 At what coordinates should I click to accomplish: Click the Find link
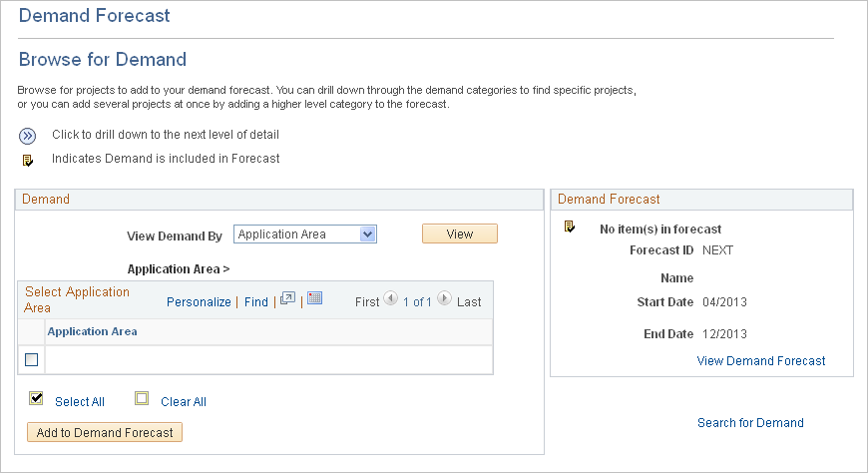256,301
